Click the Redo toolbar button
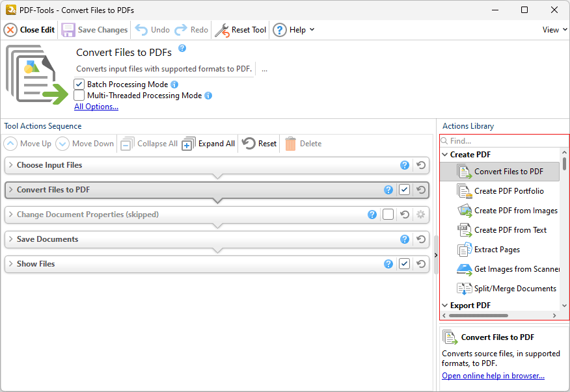Viewport: 570px width, 392px height. point(191,30)
